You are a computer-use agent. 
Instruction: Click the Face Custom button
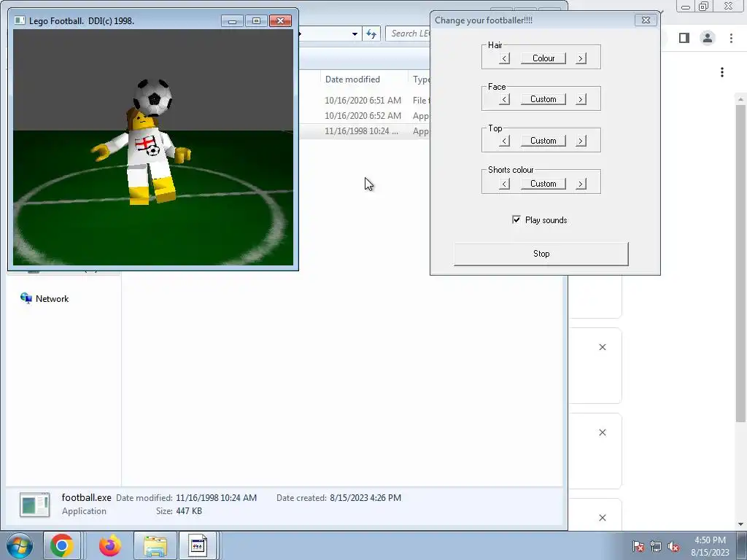pyautogui.click(x=543, y=99)
